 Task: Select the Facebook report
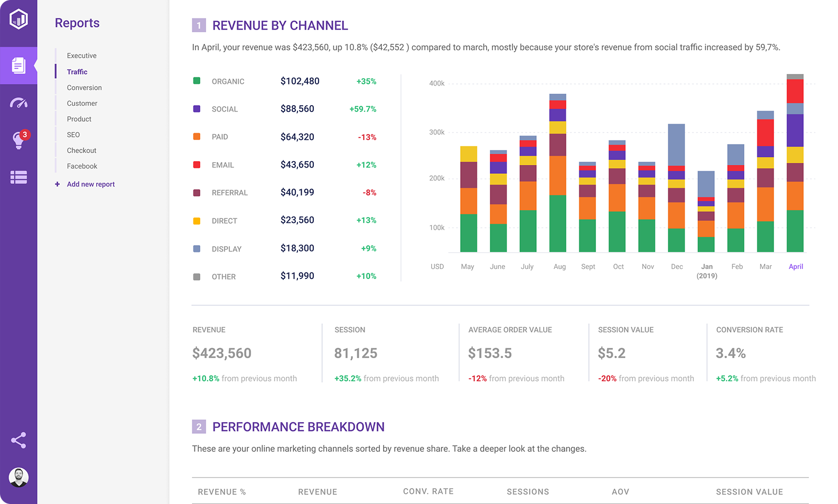tap(82, 166)
